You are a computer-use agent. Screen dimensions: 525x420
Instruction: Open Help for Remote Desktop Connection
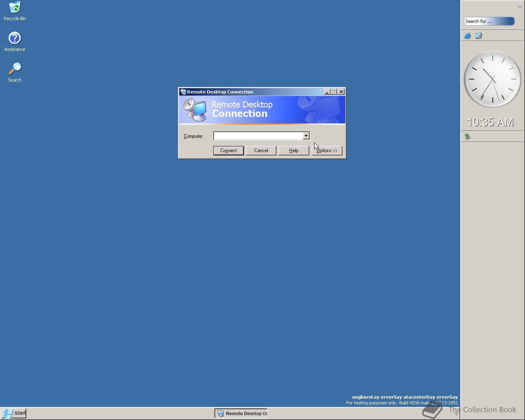294,151
